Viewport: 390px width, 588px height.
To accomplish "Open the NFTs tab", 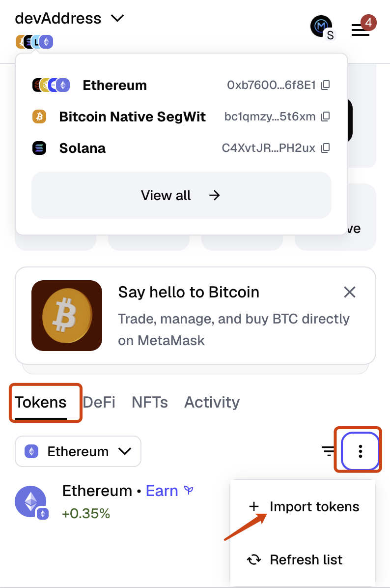I will point(149,402).
